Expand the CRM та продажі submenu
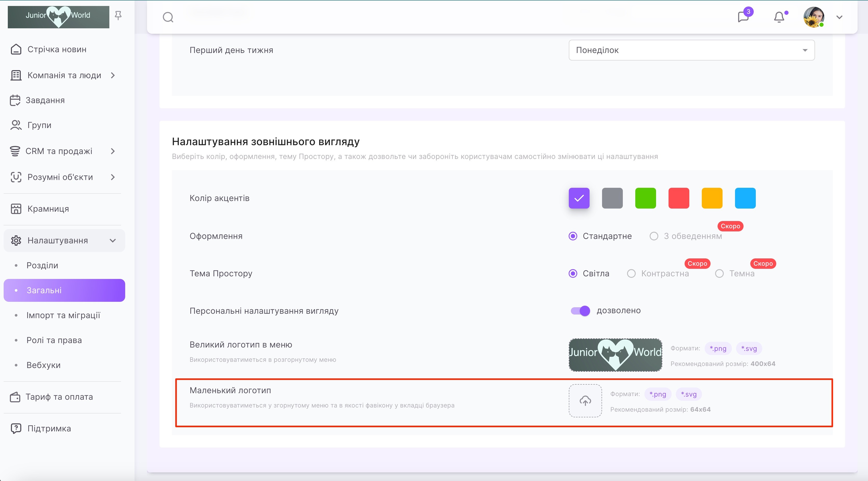The width and height of the screenshot is (868, 481). click(x=113, y=151)
